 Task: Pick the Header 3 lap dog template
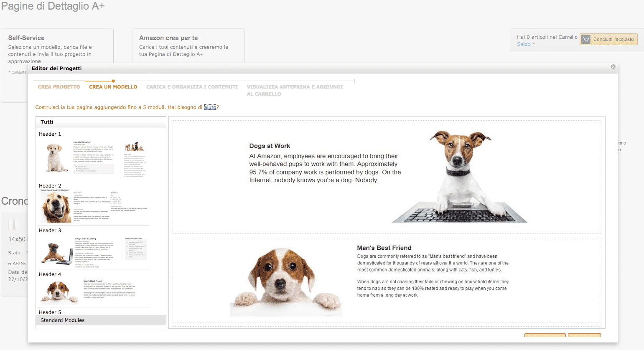point(93,251)
